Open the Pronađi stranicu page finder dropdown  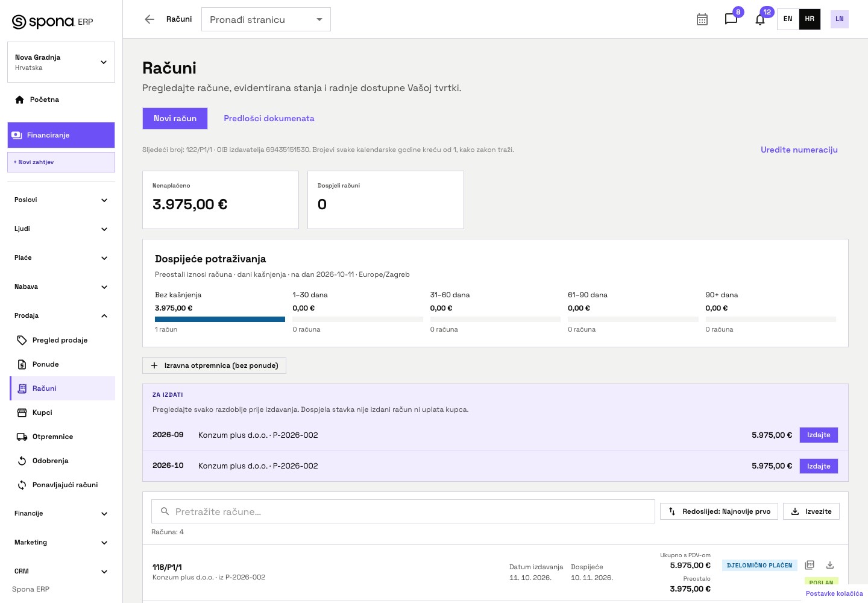tap(266, 19)
